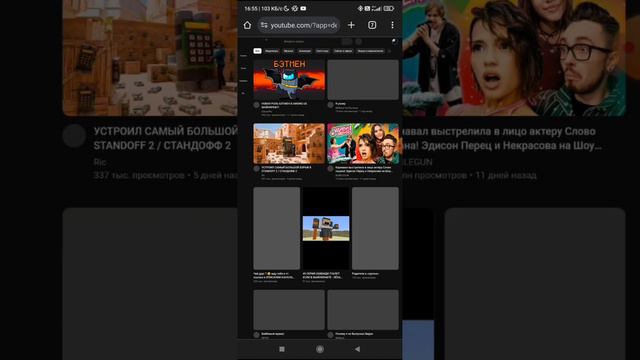Tap Android recent apps square button

pos(282,349)
